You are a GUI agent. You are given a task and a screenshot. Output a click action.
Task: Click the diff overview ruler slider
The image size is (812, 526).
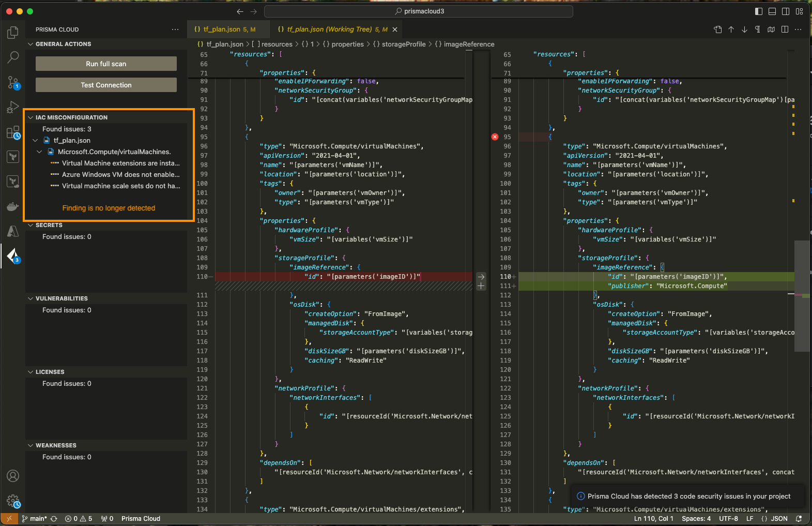(802, 296)
